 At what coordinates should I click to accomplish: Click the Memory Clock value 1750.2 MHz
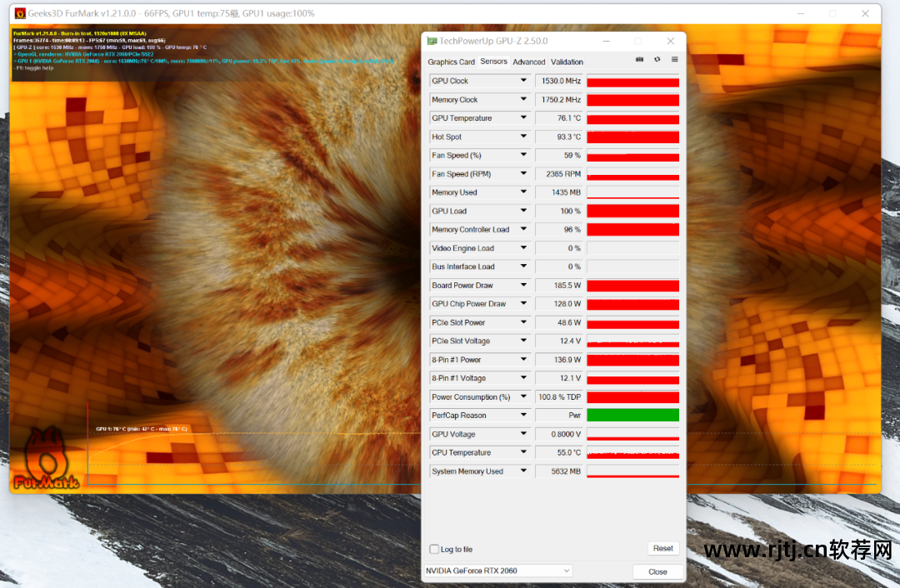tap(561, 99)
